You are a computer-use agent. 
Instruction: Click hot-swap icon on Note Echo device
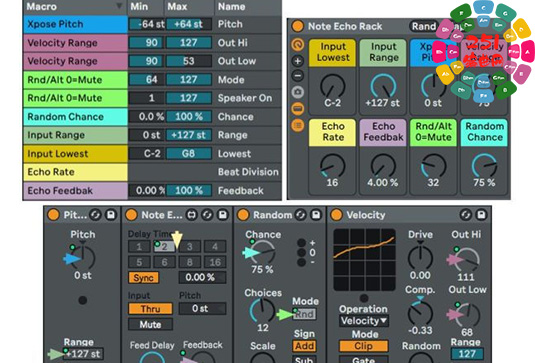point(207,215)
